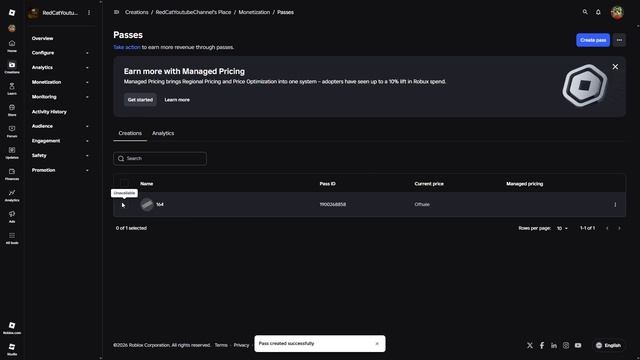Dismiss the Managed Pricing banner
Viewport: 640px width, 360px height.
[615, 67]
